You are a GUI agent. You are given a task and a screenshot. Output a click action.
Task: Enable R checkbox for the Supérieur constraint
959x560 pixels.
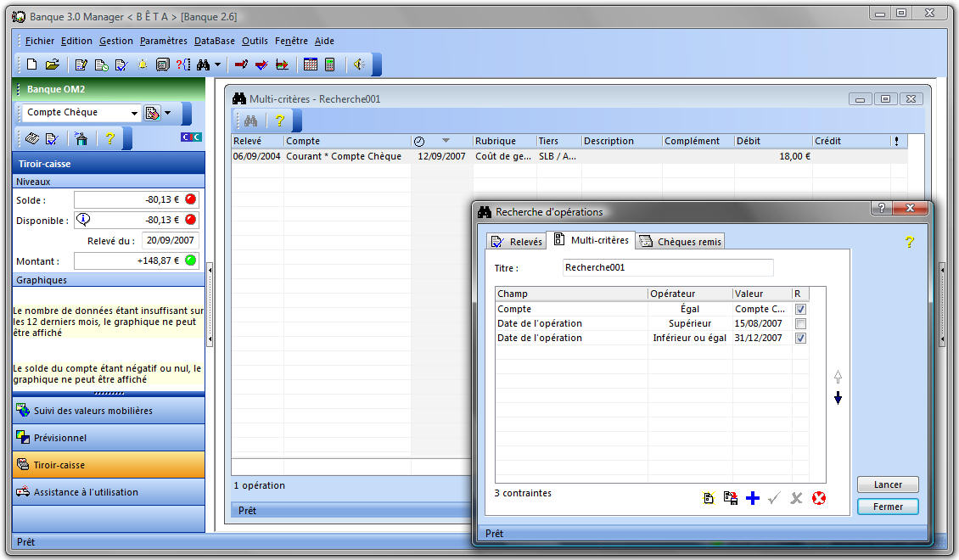(800, 324)
